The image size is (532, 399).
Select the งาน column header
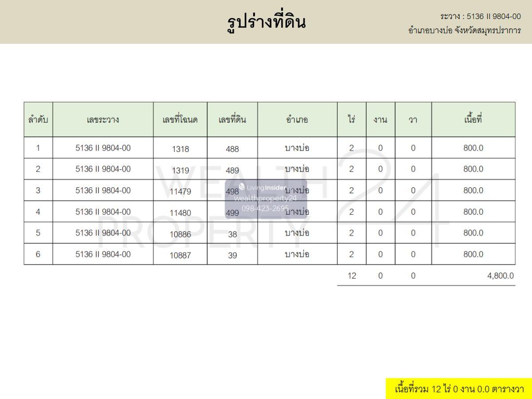coord(380,120)
